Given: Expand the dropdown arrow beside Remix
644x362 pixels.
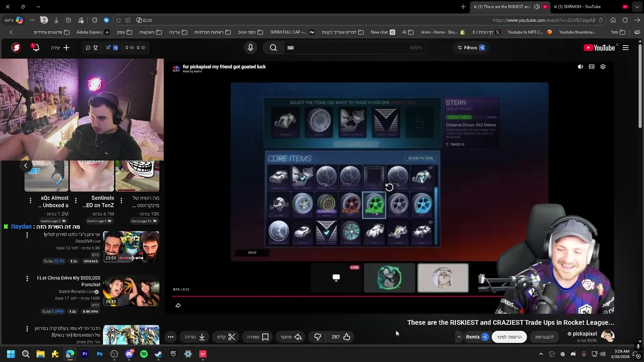Looking at the screenshot, I should coord(458,337).
